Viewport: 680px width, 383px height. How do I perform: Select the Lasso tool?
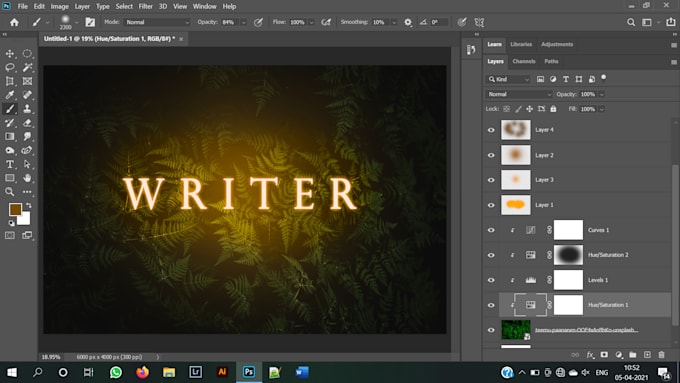(10, 67)
